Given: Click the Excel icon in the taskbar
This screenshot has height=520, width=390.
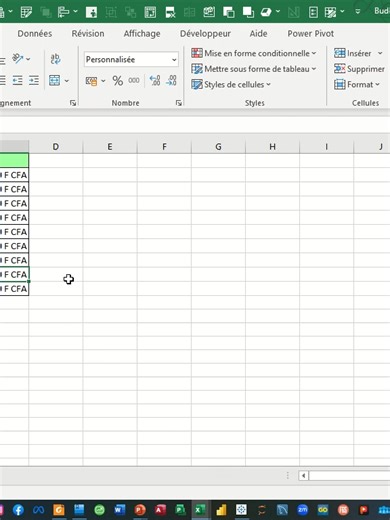Looking at the screenshot, I should [200, 510].
